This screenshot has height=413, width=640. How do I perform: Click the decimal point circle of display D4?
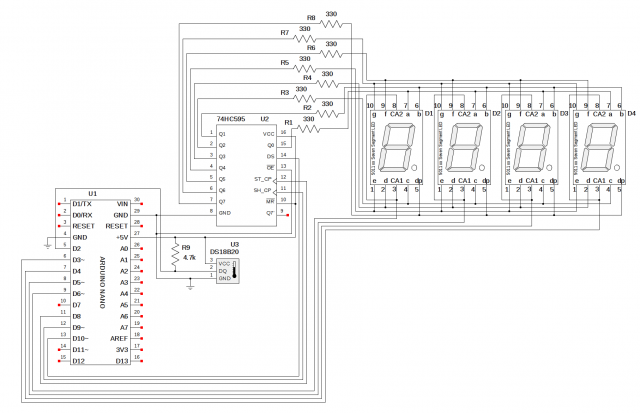click(x=617, y=168)
